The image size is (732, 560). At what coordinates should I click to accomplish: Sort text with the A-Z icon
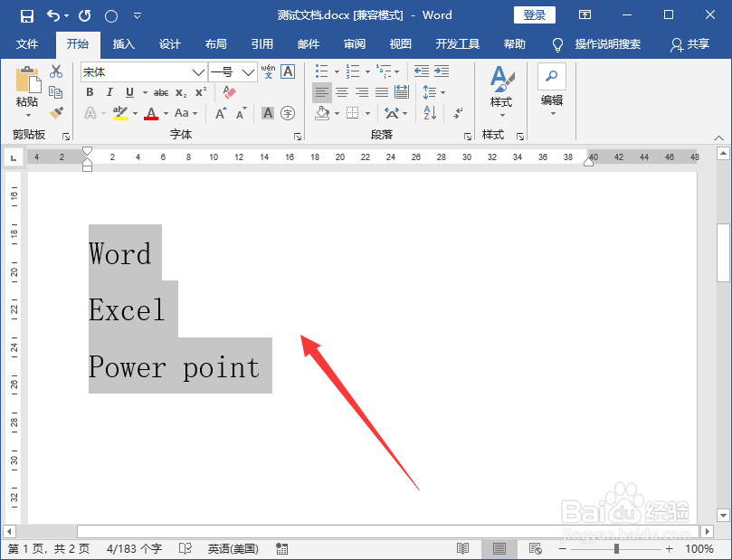[430, 113]
